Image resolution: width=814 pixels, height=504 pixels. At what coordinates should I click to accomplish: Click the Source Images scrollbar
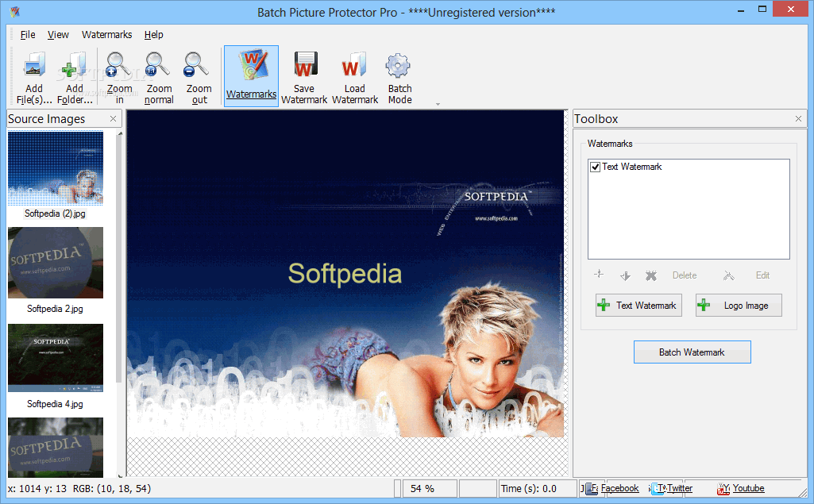(119, 260)
